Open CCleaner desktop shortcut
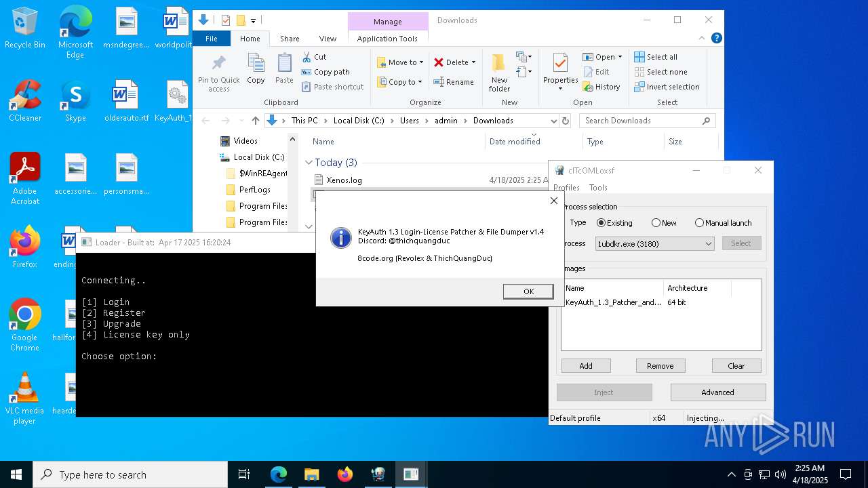 tap(25, 101)
